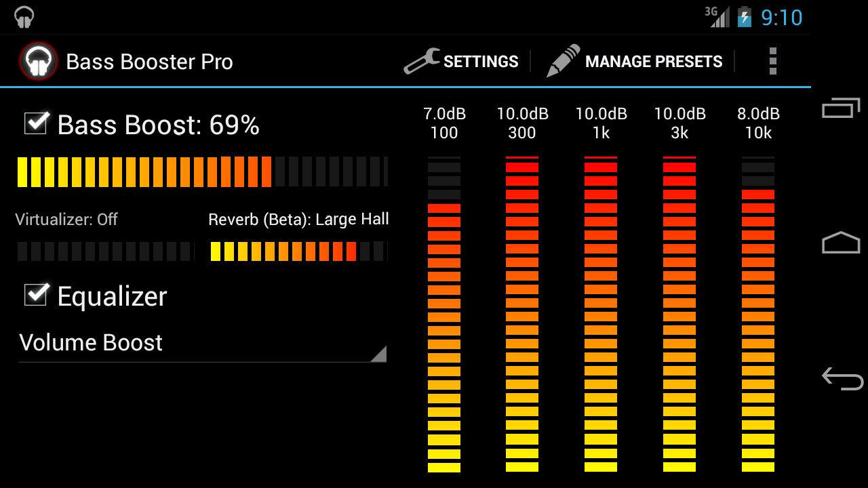Image resolution: width=868 pixels, height=488 pixels.
Task: Uncheck the Equalizer checkbox
Action: click(36, 294)
